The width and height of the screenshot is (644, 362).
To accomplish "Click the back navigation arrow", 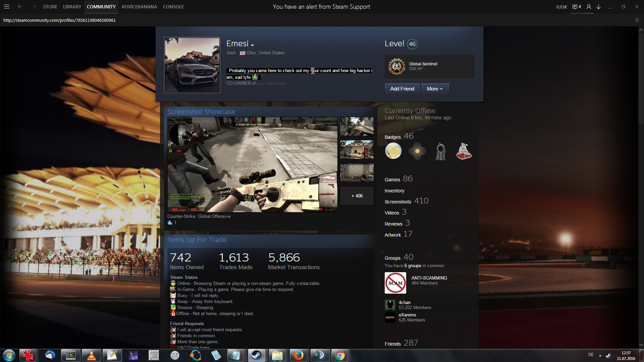I will pos(20,7).
